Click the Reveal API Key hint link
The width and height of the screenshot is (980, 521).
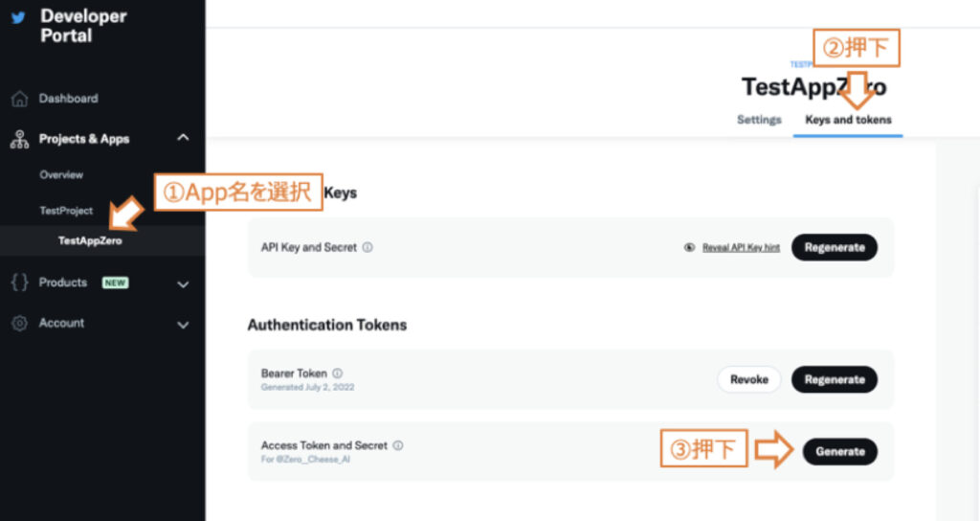741,248
